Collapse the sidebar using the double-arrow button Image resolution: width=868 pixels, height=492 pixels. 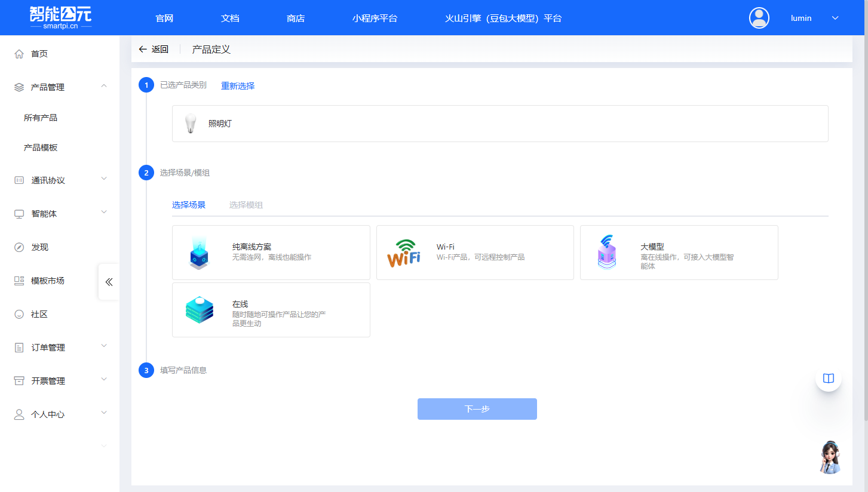point(109,282)
